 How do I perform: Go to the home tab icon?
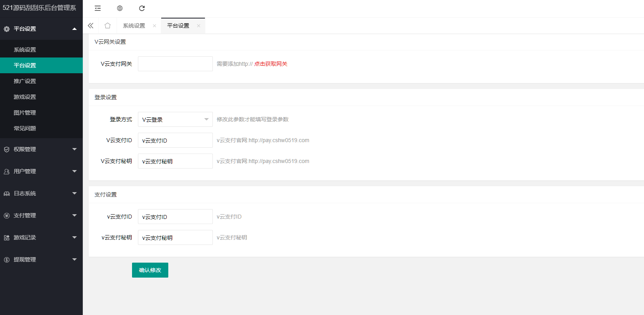coord(108,26)
